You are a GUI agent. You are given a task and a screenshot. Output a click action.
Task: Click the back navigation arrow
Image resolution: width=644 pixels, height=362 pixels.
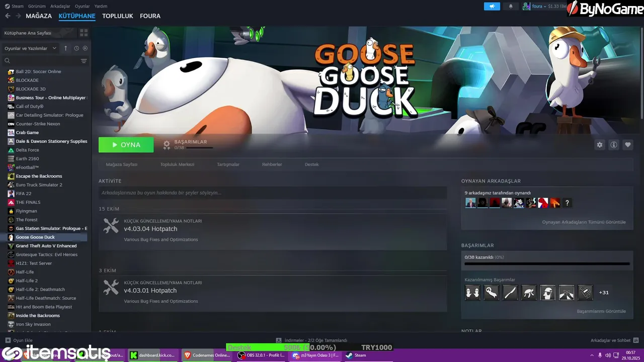8,16
